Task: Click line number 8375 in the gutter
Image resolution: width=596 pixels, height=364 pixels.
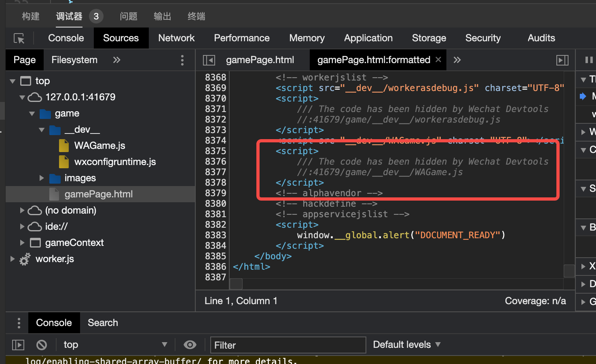Action: (216, 151)
